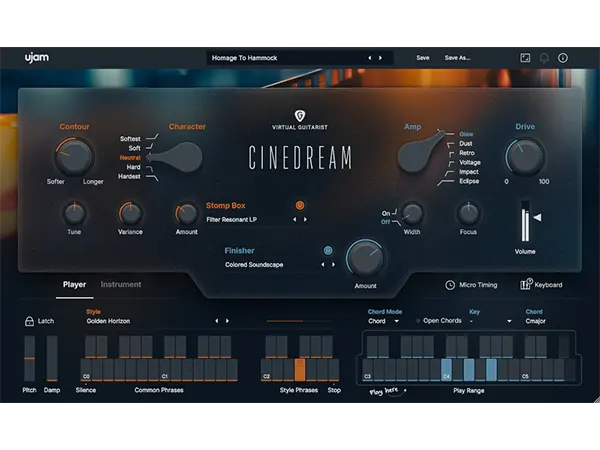The width and height of the screenshot is (600, 450).
Task: Click the C1 key in Common Phrases
Action: 165,370
